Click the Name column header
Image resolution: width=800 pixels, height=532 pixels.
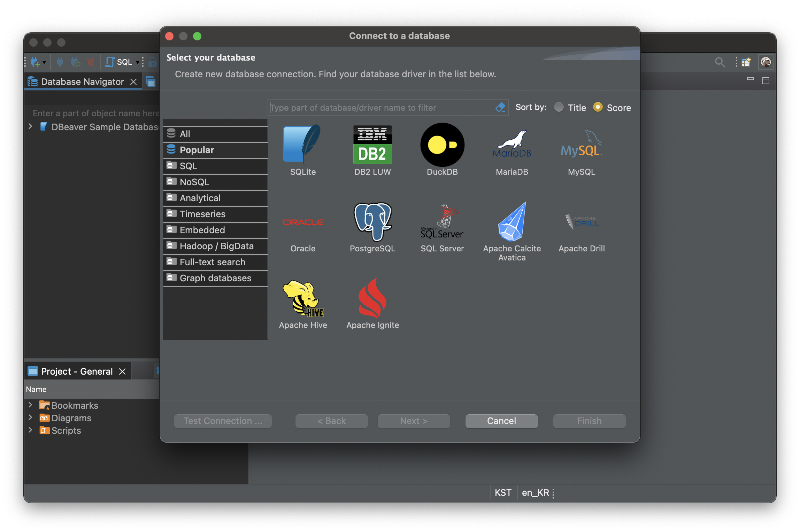point(92,389)
